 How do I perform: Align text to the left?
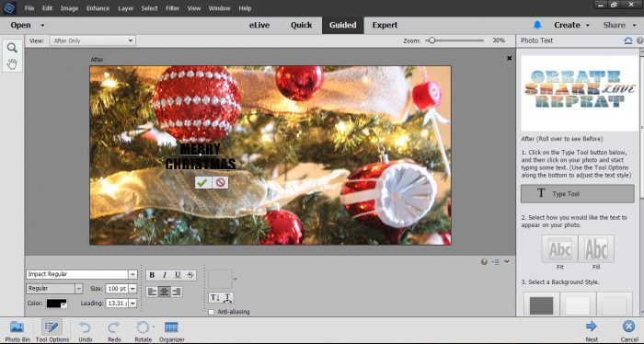pos(152,292)
